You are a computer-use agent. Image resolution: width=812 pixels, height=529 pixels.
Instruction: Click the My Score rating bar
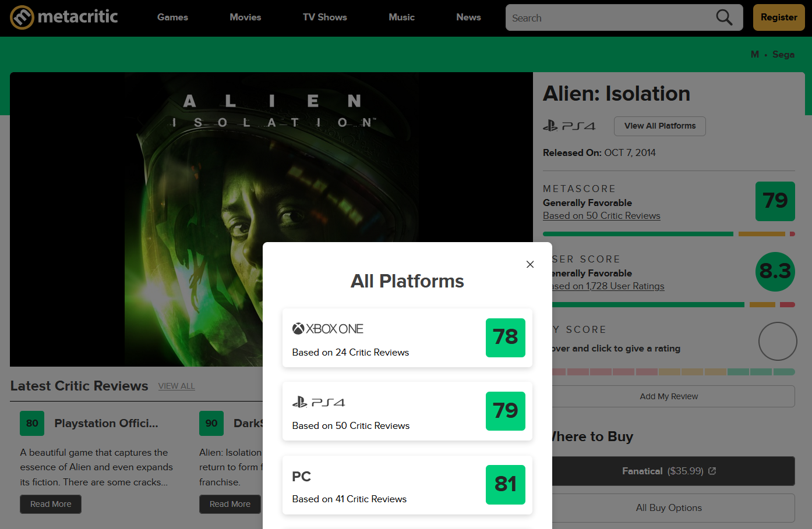pos(673,372)
